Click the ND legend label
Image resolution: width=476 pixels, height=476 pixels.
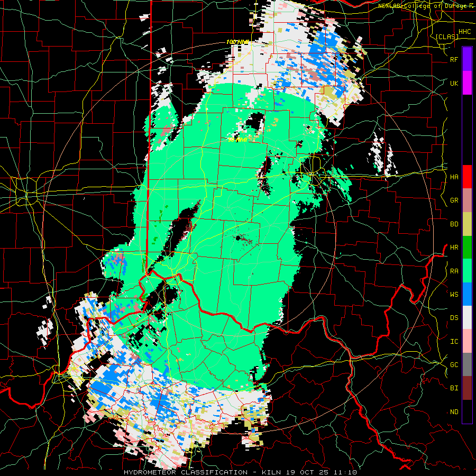454,412
